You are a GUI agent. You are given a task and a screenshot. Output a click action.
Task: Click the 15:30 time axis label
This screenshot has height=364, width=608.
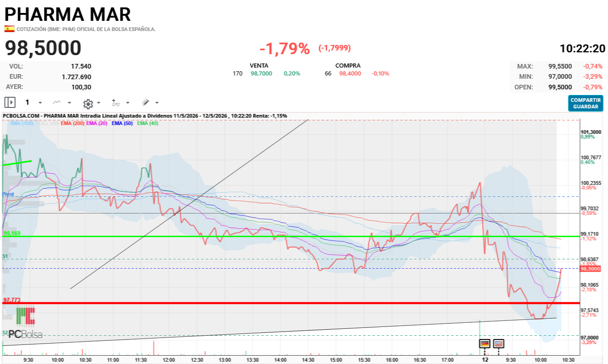[364, 360]
